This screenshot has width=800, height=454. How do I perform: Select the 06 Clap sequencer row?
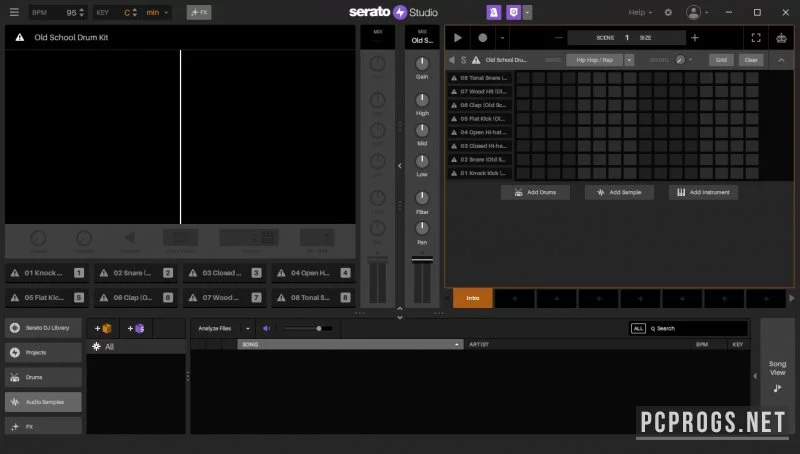(x=480, y=105)
